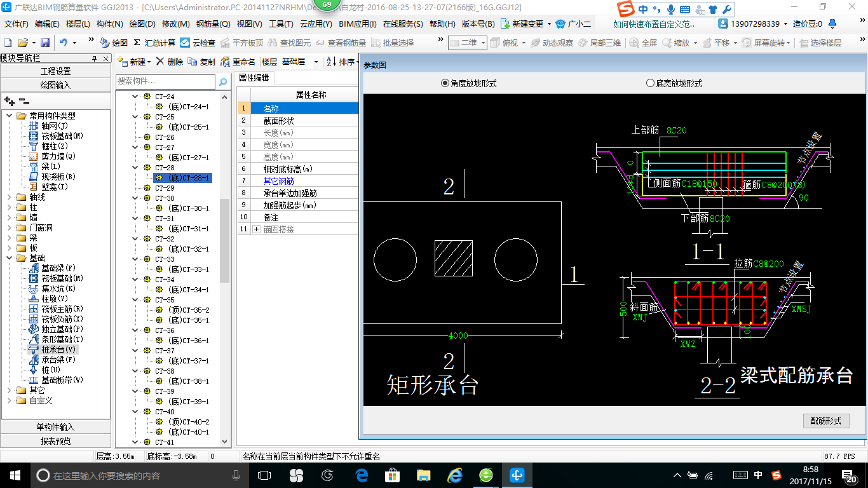The width and height of the screenshot is (868, 488).
Task: Collapse the 基础 tree node
Action: 10,258
